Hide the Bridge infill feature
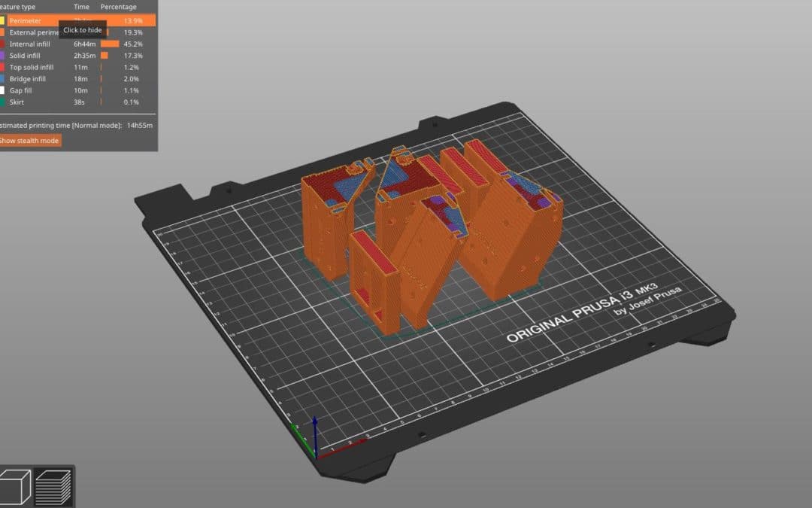Viewport: 812px width, 508px height. click(x=29, y=78)
